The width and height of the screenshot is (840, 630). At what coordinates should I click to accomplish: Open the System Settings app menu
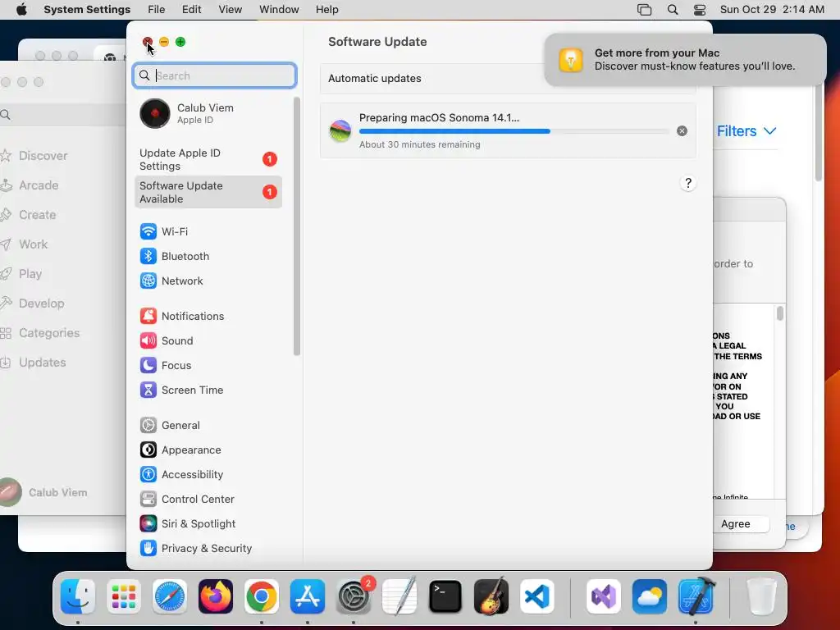(87, 10)
